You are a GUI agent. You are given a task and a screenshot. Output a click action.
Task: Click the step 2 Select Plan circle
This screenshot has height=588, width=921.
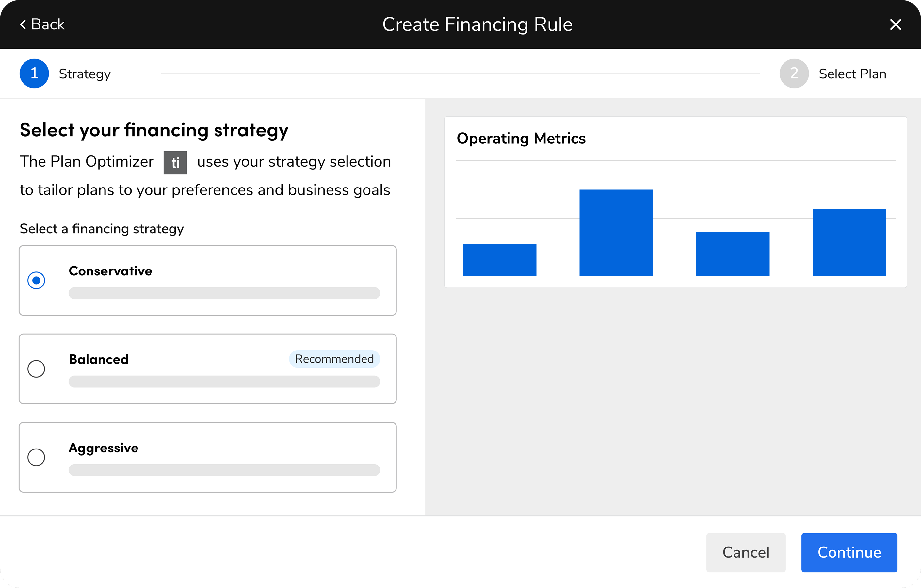pyautogui.click(x=794, y=73)
